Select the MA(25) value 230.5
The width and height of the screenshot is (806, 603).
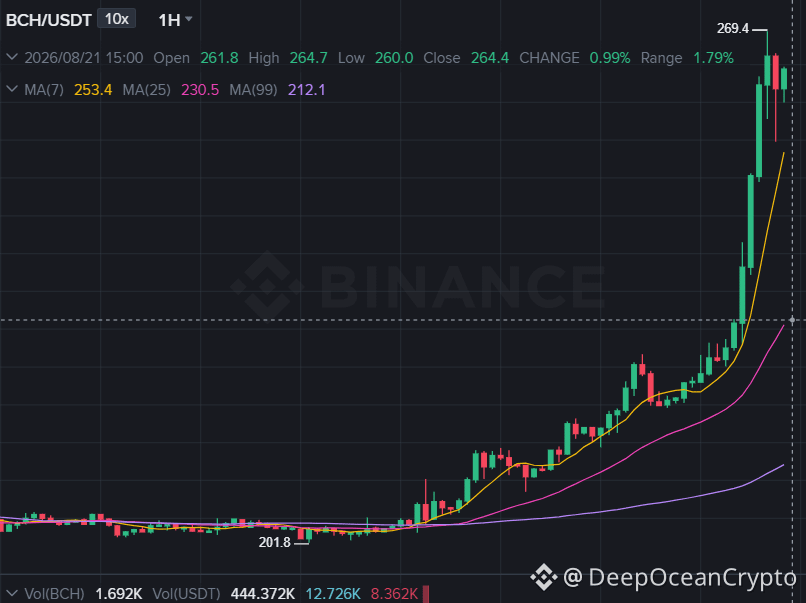200,90
